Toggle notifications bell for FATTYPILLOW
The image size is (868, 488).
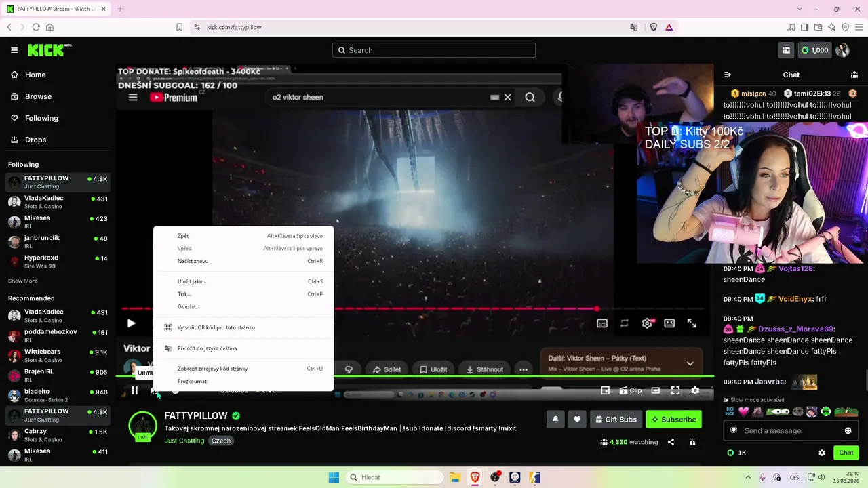click(555, 420)
